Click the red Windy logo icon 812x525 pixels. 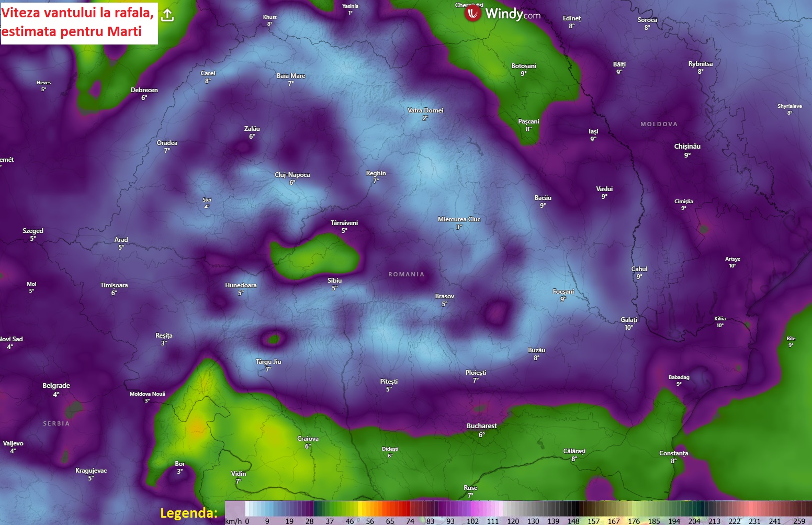[472, 14]
